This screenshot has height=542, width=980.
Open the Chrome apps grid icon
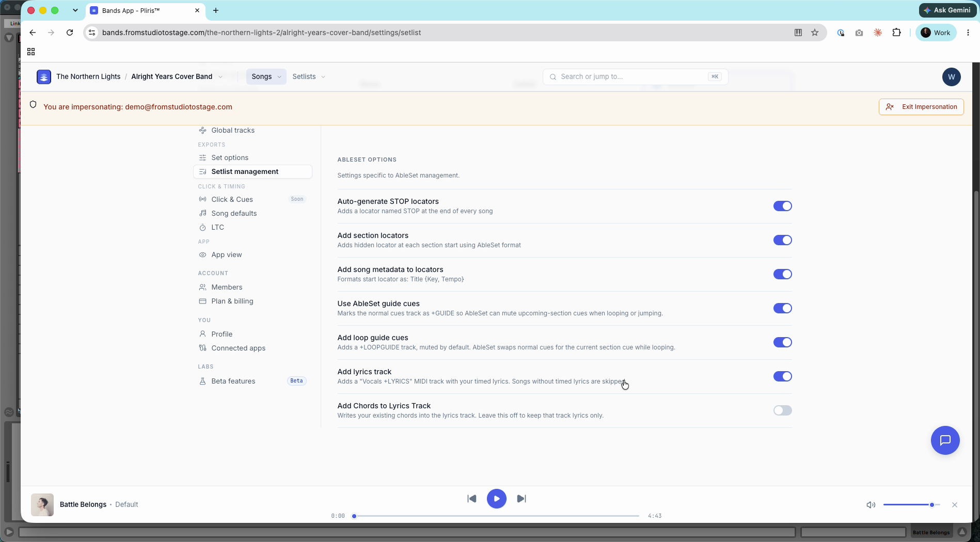(31, 52)
